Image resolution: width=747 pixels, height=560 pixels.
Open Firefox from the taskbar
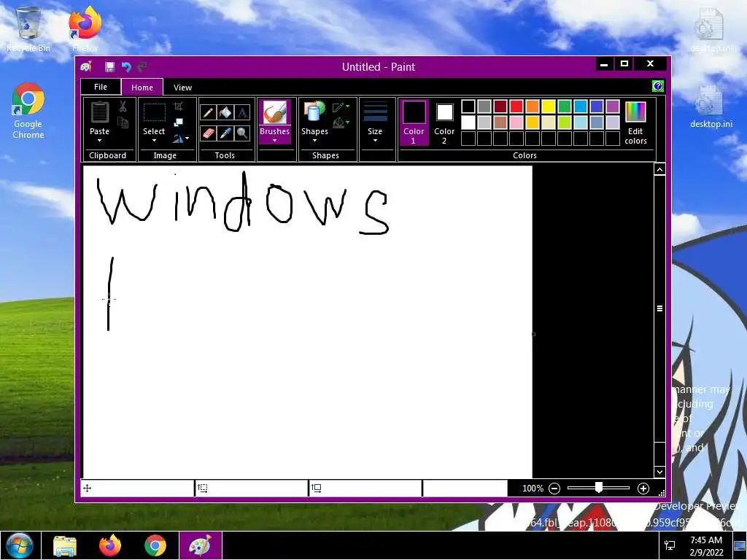point(110,546)
